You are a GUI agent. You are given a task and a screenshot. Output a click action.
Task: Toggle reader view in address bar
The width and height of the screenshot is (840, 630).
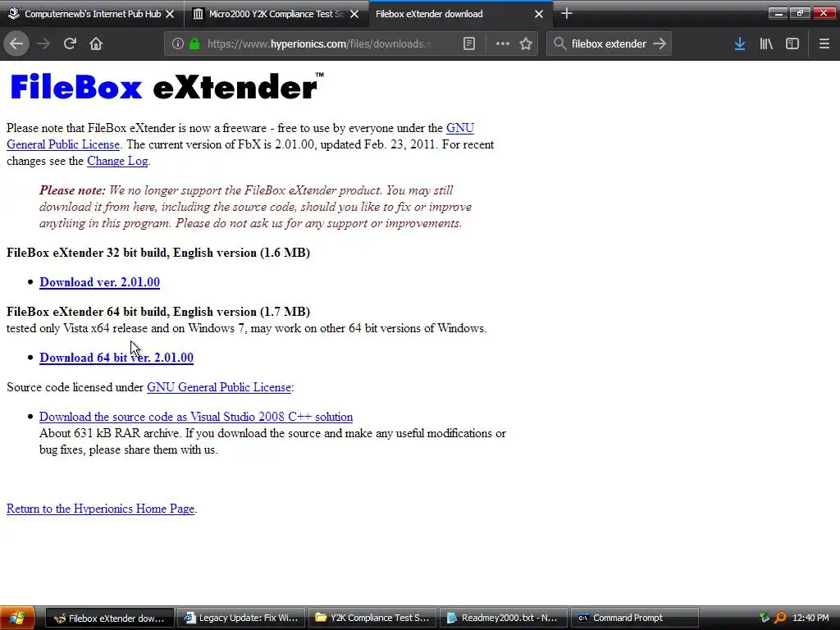[468, 44]
